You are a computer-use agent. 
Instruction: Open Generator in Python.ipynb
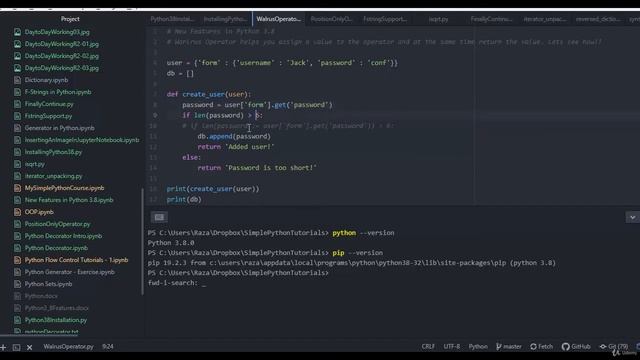coord(59,128)
